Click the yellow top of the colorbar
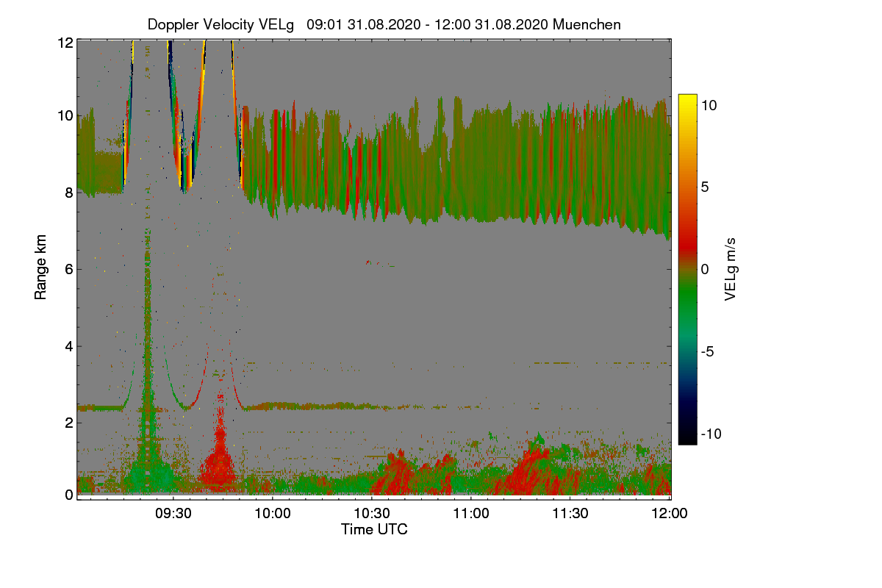The image size is (882, 588). tap(687, 99)
